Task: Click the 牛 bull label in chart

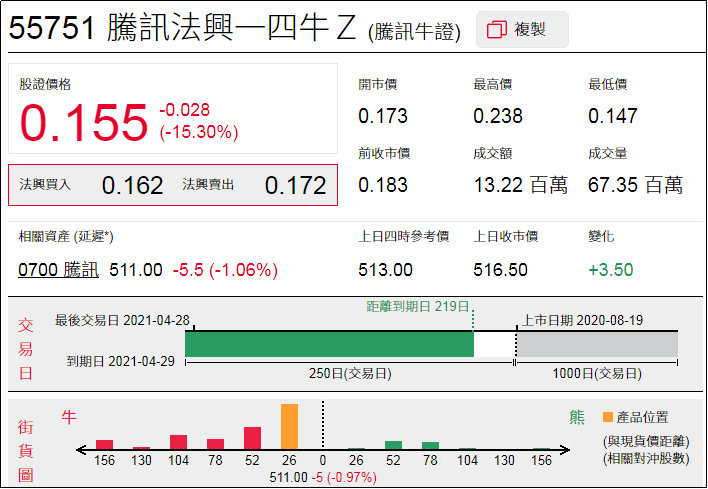Action: 69,417
